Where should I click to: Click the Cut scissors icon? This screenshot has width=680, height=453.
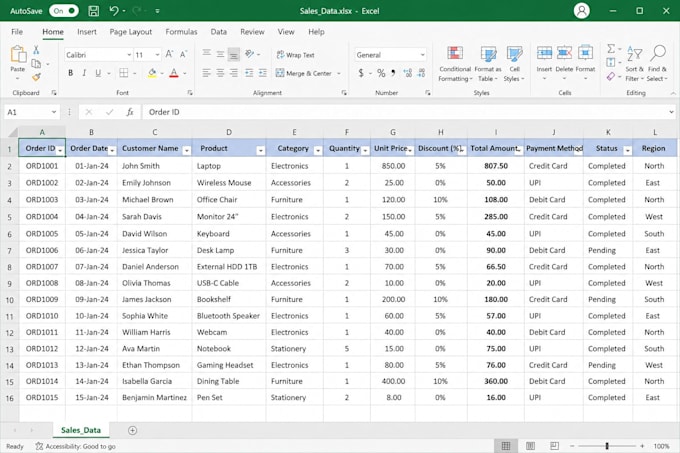coord(36,50)
